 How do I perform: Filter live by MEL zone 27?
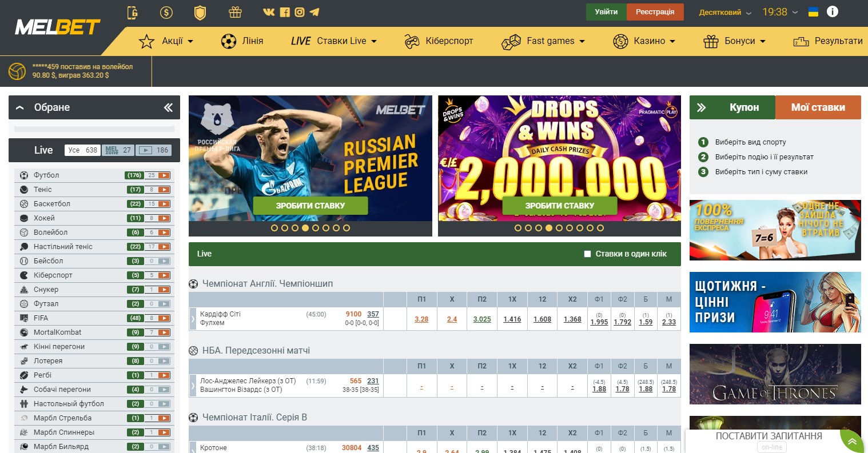[x=118, y=150]
